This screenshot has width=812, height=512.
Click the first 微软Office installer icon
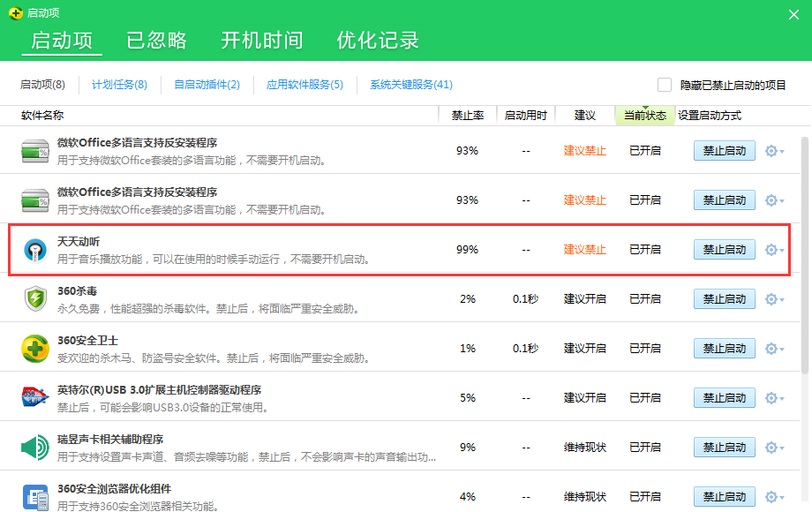click(35, 150)
